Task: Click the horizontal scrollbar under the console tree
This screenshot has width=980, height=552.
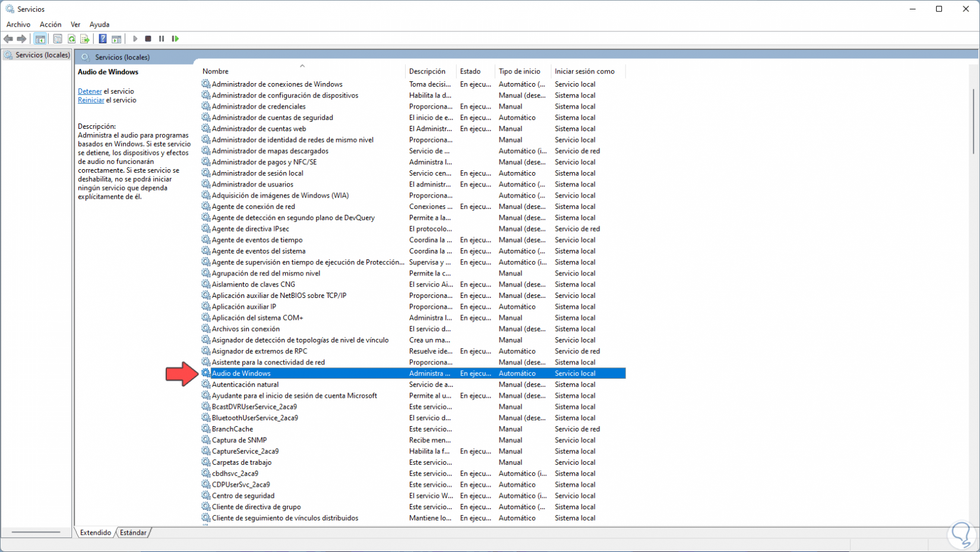Action: 36,532
